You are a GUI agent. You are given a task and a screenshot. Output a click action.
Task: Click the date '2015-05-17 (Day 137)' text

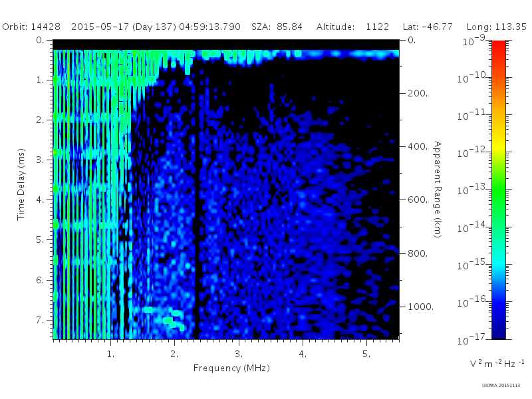[124, 27]
